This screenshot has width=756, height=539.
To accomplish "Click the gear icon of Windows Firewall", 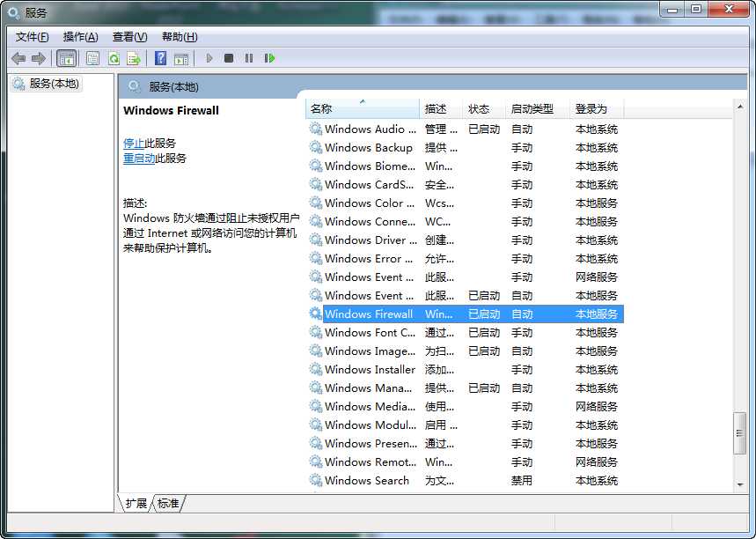I will click(x=316, y=314).
